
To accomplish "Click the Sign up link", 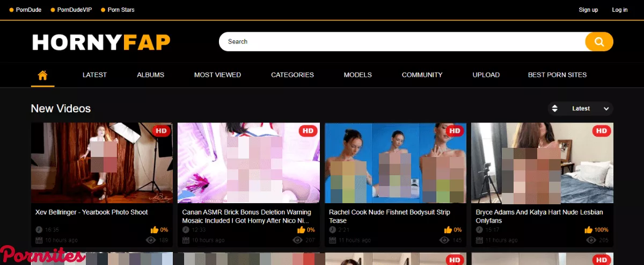I will click(588, 10).
